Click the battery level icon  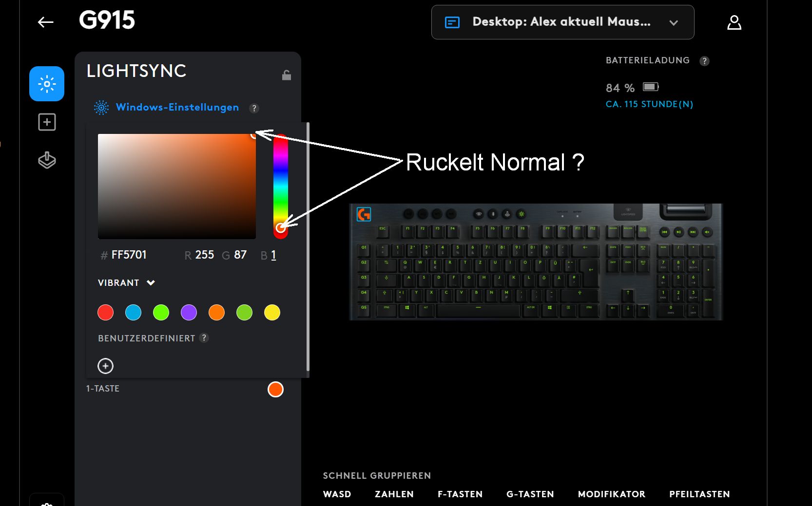pyautogui.click(x=651, y=87)
